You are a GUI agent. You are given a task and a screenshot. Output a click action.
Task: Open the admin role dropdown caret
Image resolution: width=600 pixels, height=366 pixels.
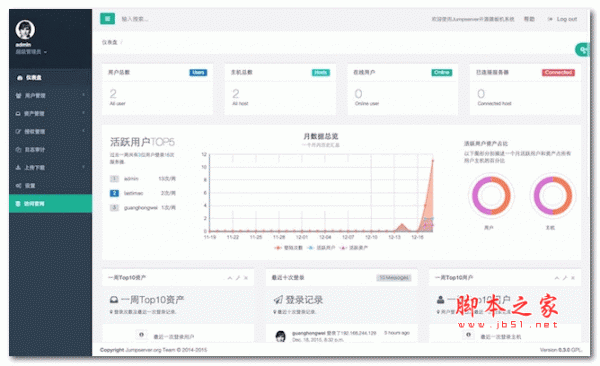(x=46, y=52)
